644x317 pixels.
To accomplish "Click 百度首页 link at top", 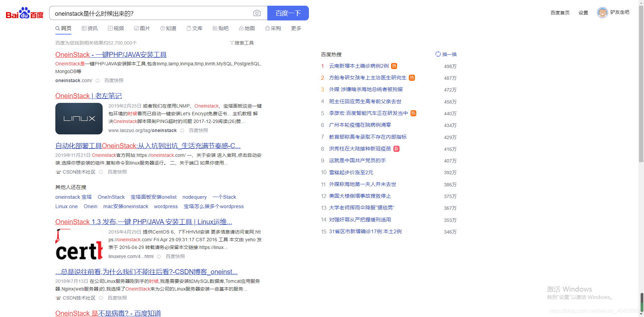I will [560, 13].
